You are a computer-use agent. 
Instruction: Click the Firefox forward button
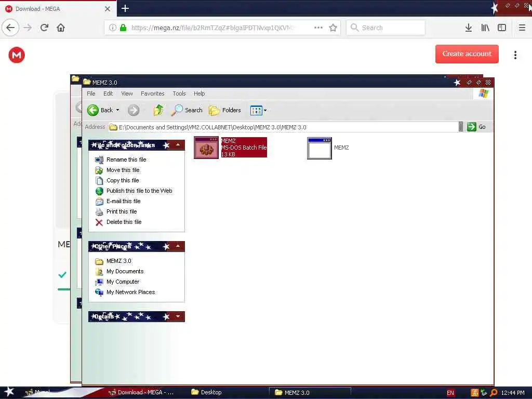coord(28,28)
